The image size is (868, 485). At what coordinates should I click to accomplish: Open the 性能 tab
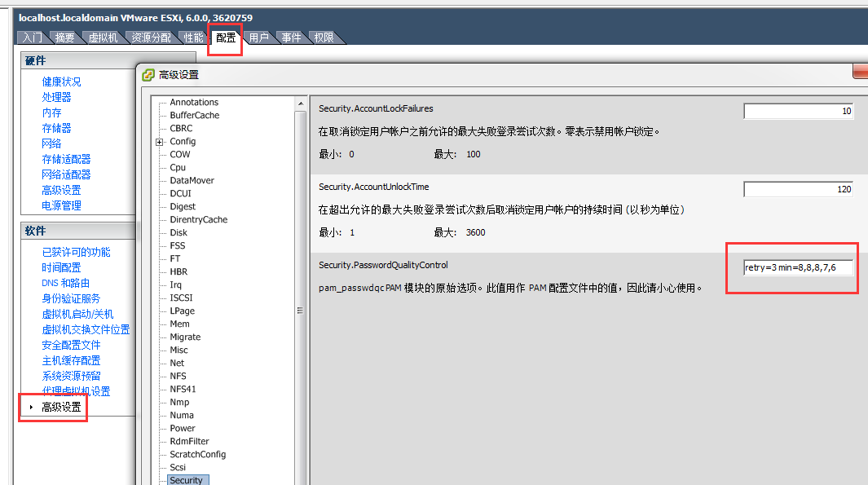point(193,37)
